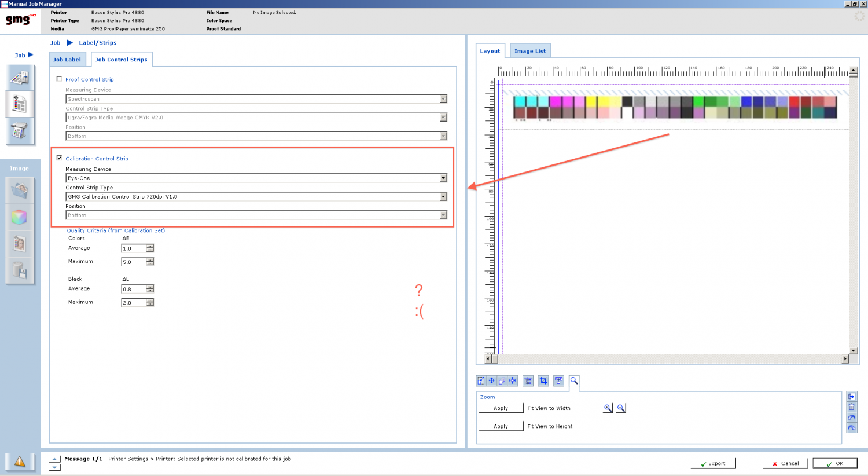Switch to the Layout tab
The width and height of the screenshot is (868, 476).
coord(490,51)
